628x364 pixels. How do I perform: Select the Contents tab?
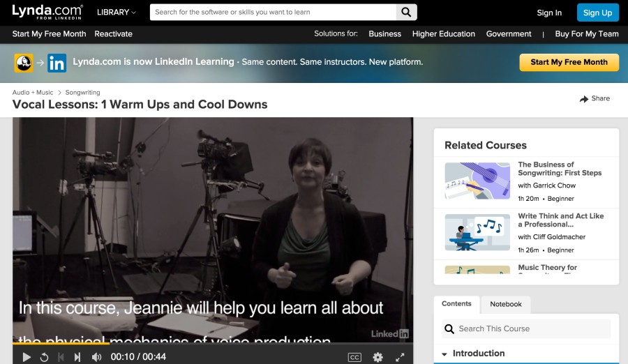pyautogui.click(x=456, y=304)
